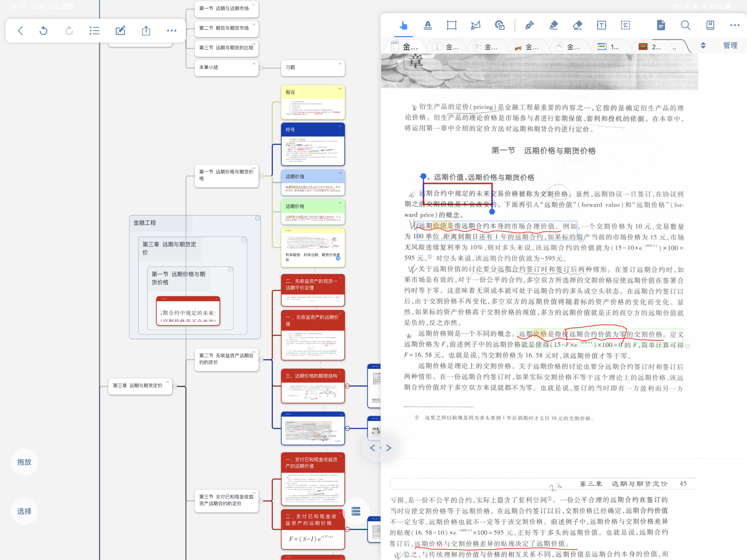Open the 习题 mind map node

pyautogui.click(x=313, y=68)
